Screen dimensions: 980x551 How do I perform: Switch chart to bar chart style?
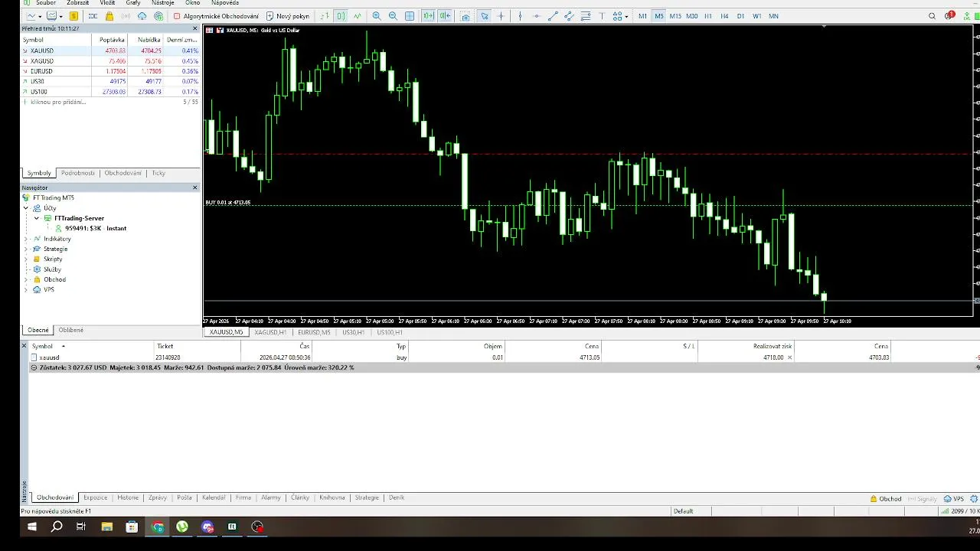pyautogui.click(x=325, y=16)
